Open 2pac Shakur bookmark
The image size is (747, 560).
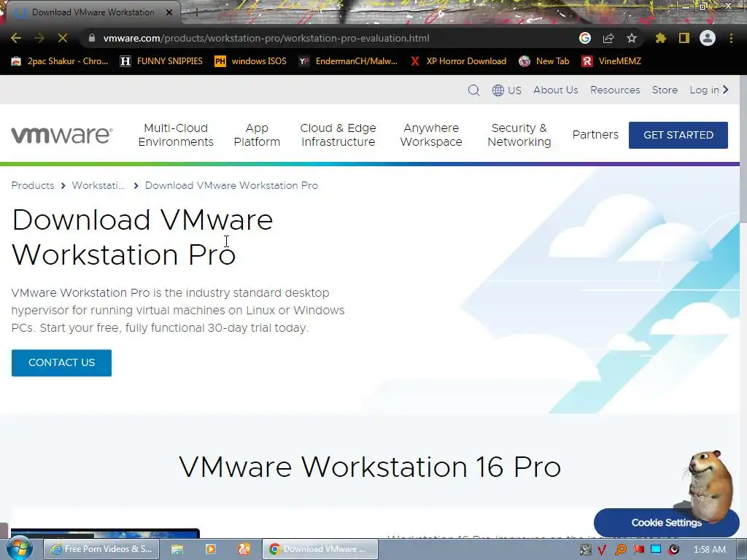point(60,61)
